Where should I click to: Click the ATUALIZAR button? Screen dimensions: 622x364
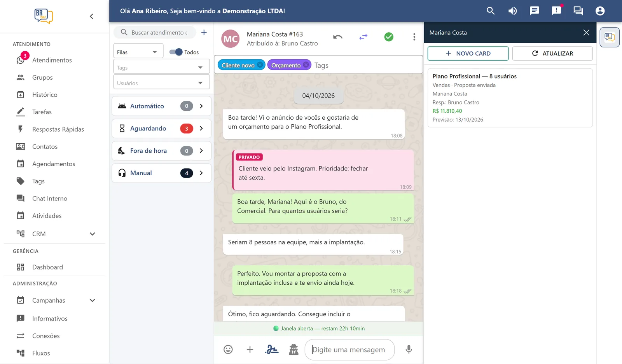coord(552,54)
